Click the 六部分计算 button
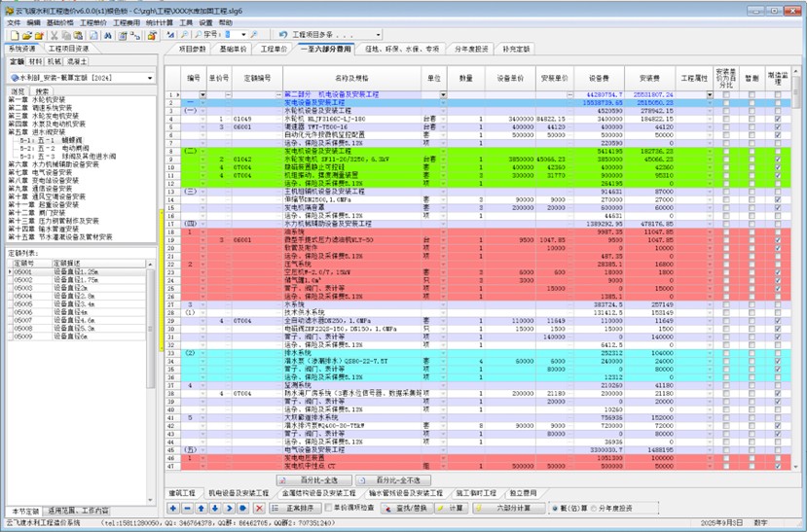807x532 pixels. tap(511, 508)
